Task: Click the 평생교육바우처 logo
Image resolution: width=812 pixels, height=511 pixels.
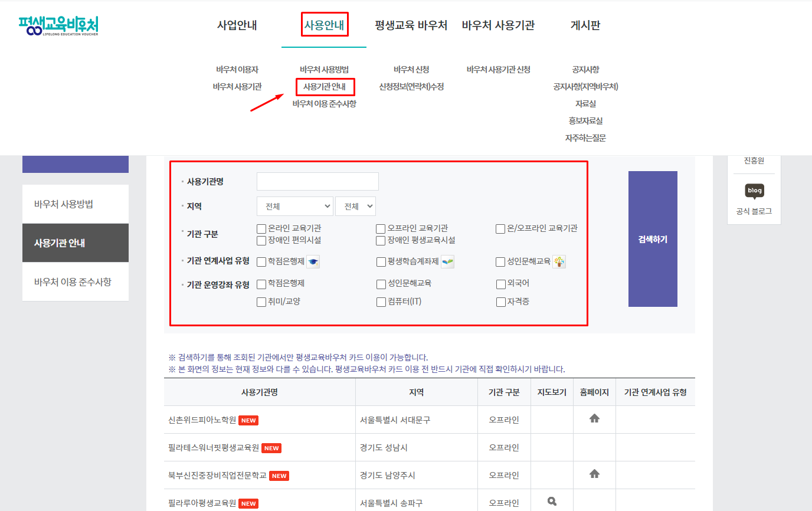Action: (x=57, y=25)
